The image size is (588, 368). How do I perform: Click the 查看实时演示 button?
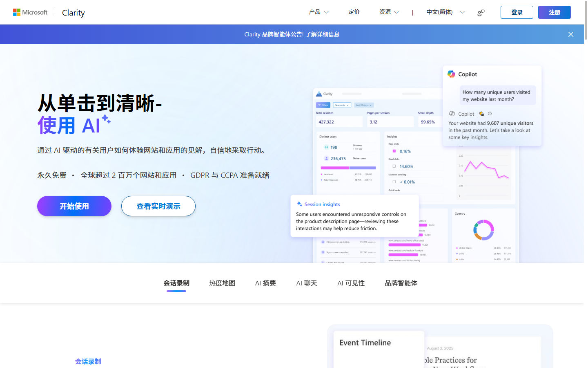coord(158,206)
